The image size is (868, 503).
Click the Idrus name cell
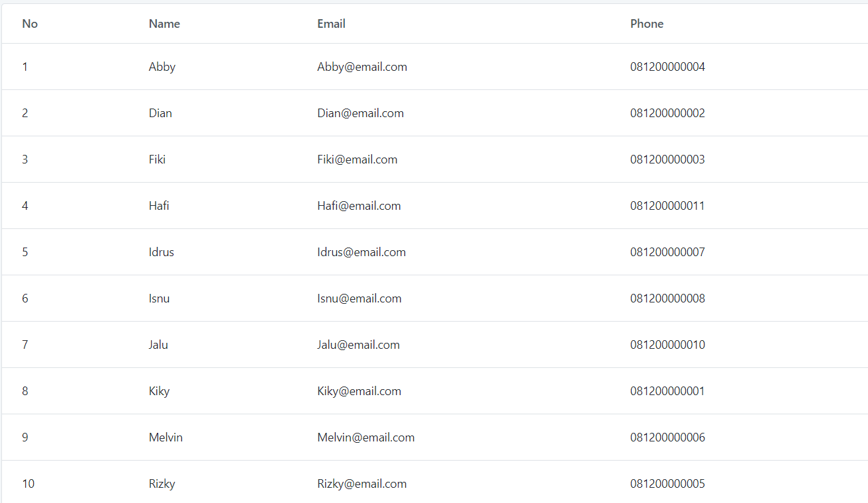[162, 252]
